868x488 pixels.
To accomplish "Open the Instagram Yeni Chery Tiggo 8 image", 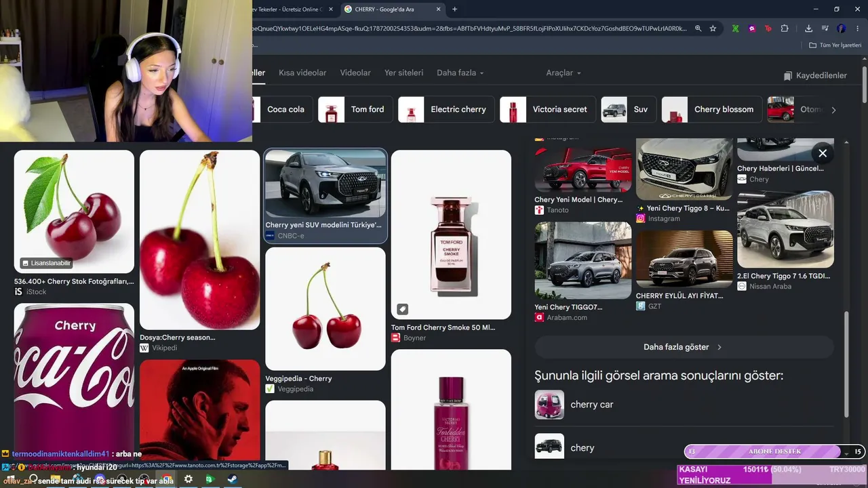I will [684, 169].
